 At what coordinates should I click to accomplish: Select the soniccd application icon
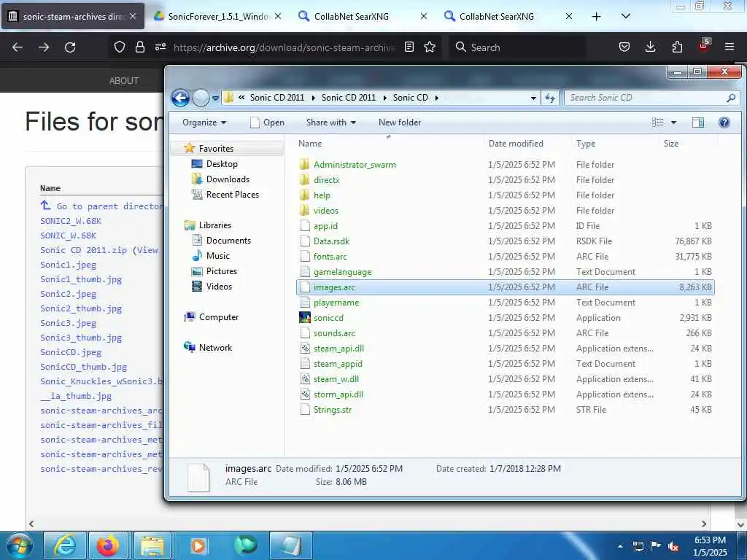(305, 318)
